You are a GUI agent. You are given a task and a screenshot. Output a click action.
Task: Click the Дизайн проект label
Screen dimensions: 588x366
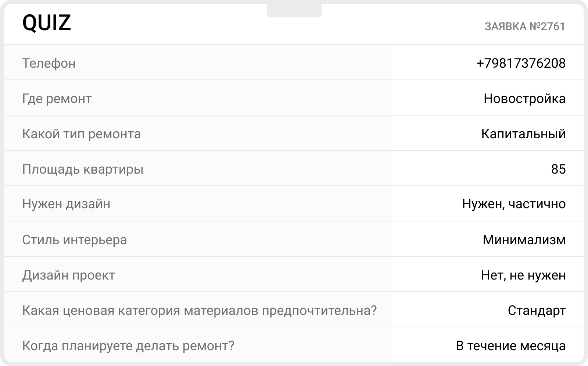[69, 275]
